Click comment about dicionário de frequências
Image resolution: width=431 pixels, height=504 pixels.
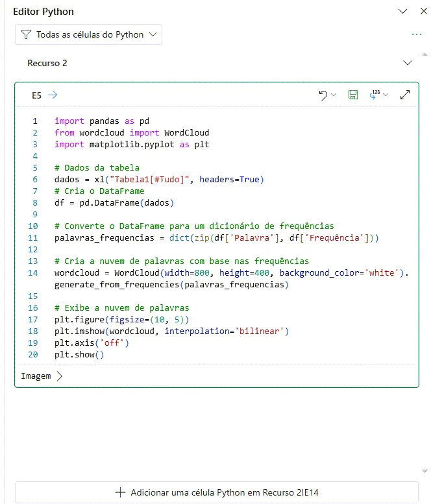click(x=194, y=226)
